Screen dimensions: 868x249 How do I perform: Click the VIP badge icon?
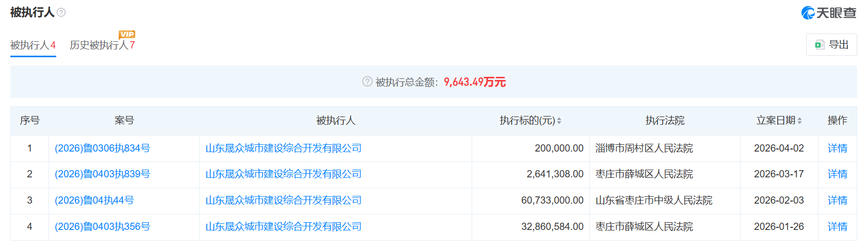127,35
